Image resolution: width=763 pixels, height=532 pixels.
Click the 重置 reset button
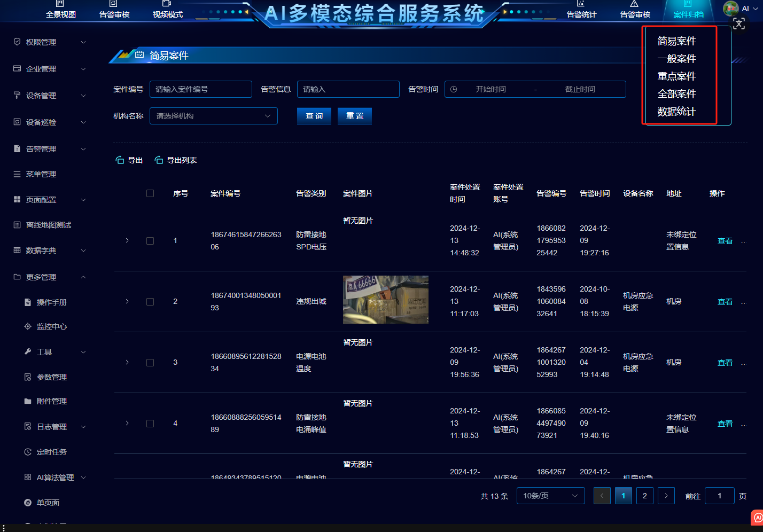point(355,116)
